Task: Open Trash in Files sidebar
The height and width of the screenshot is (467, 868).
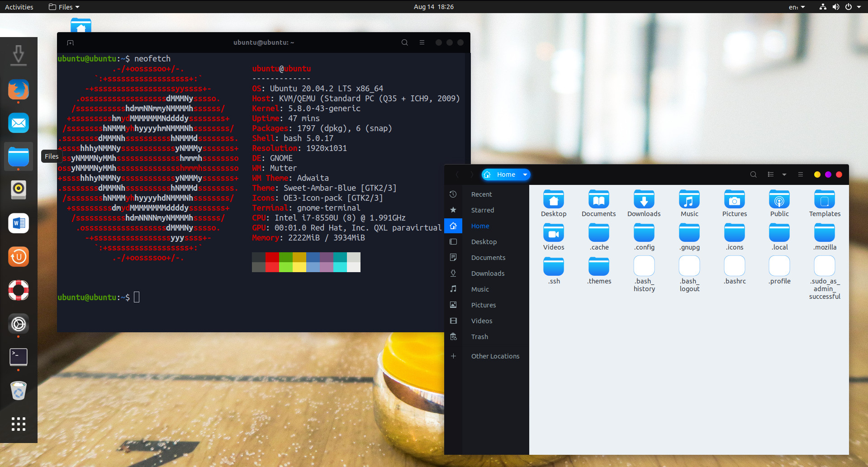Action: [487, 337]
